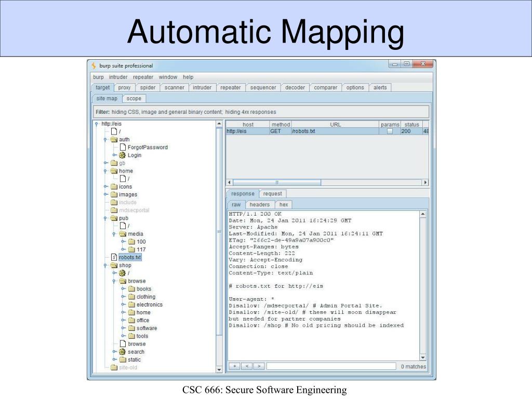The image size is (532, 399).
Task: Click the response search input field
Action: (x=331, y=366)
